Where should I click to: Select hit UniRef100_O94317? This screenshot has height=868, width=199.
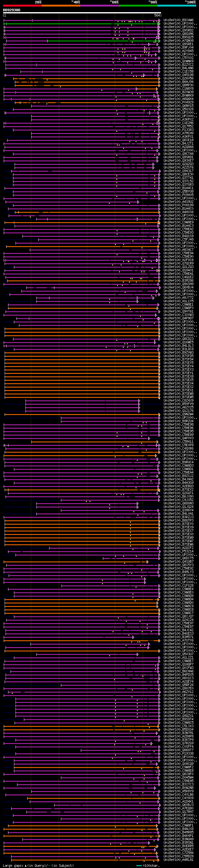pyautogui.click(x=178, y=171)
